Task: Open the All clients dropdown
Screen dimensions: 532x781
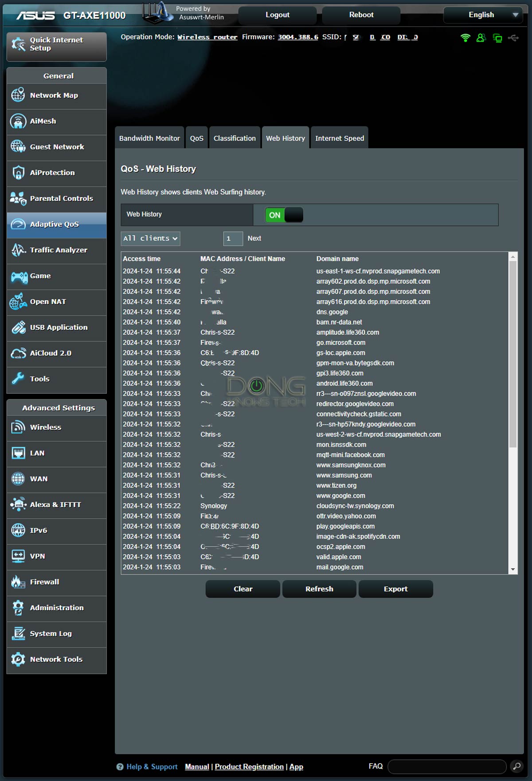Action: coord(150,238)
